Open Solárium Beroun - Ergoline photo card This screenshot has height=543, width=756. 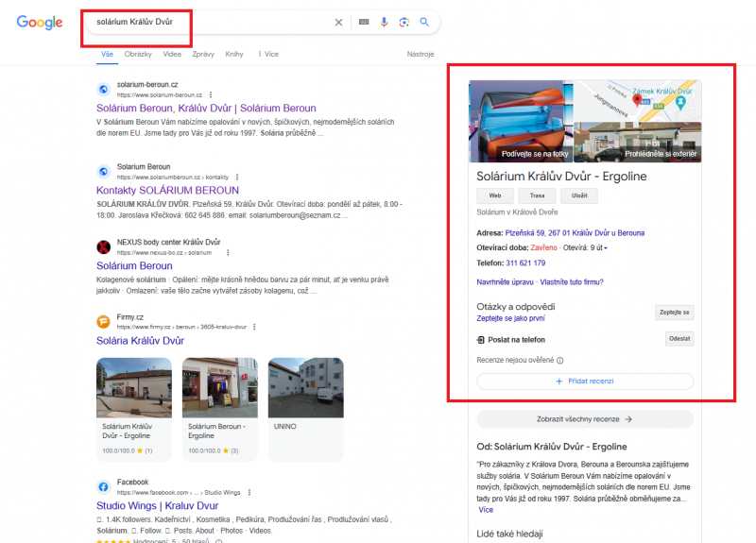coord(220,410)
